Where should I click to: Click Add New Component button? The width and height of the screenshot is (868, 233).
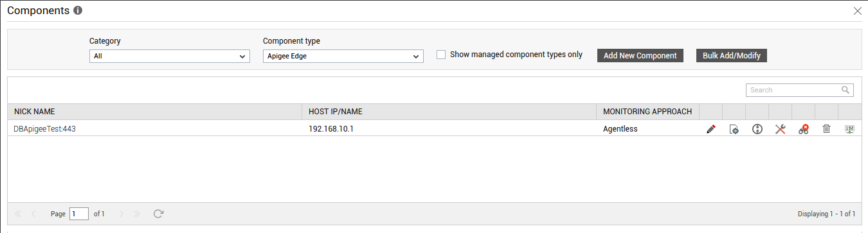click(x=640, y=56)
